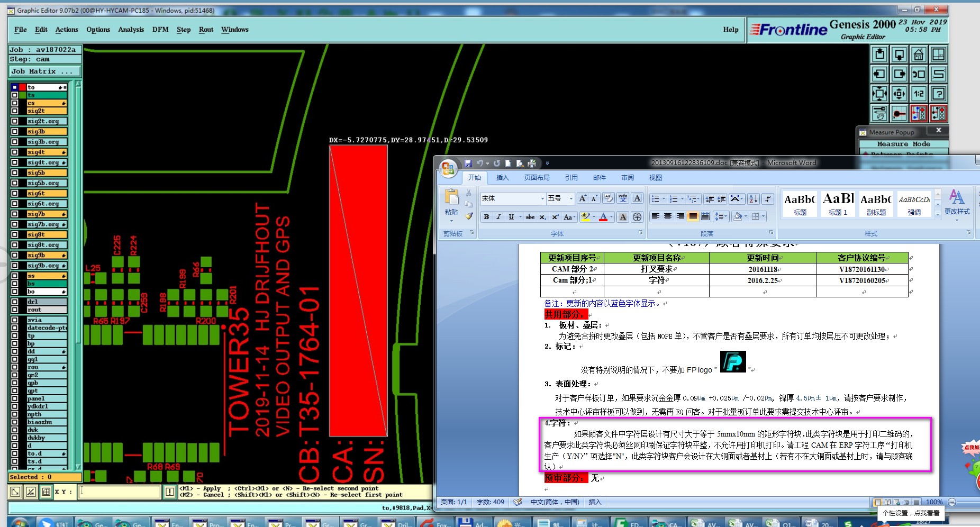
Task: Click the Center alignment button in Word
Action: pos(668,216)
